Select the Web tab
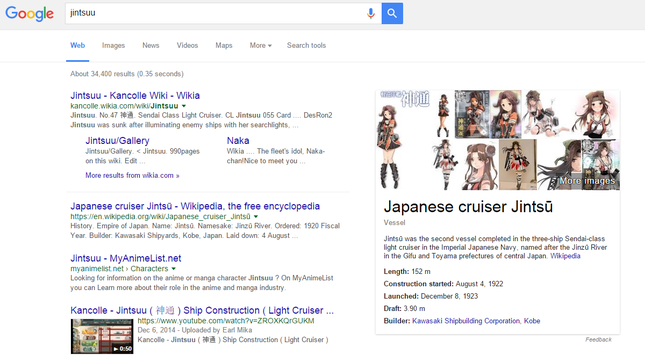Viewport: 645px width, 362px height. [x=77, y=45]
